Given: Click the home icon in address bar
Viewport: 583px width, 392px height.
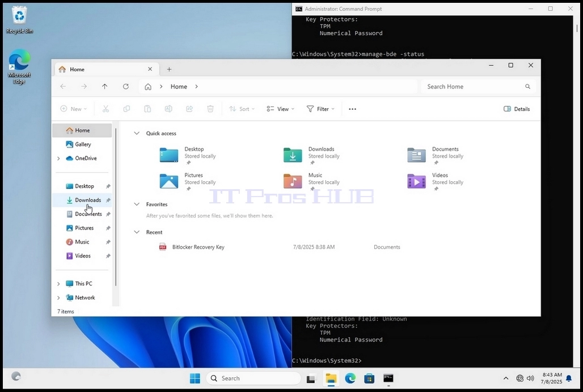Looking at the screenshot, I should tap(148, 87).
